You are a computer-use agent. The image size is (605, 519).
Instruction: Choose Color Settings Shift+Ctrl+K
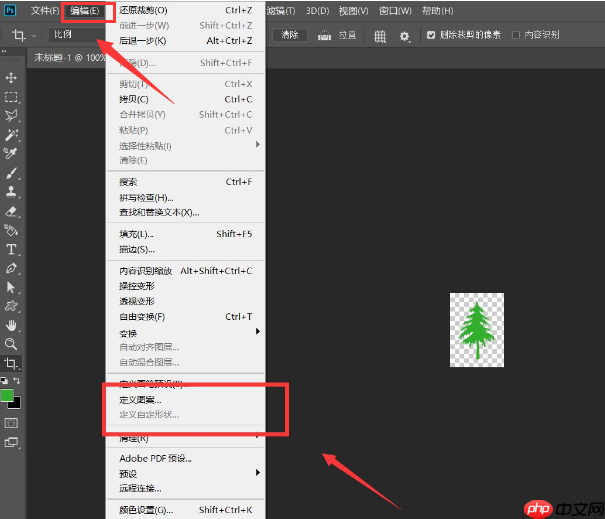pos(185,510)
